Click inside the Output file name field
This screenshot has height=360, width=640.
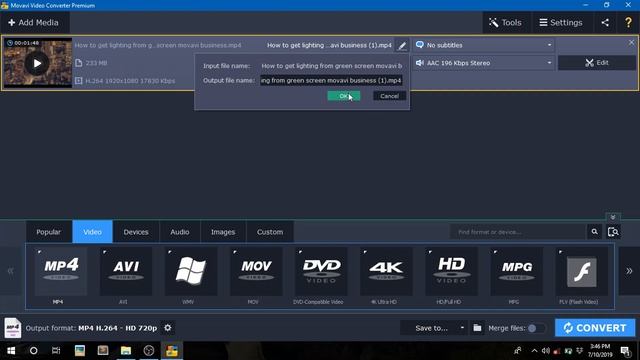pyautogui.click(x=331, y=80)
